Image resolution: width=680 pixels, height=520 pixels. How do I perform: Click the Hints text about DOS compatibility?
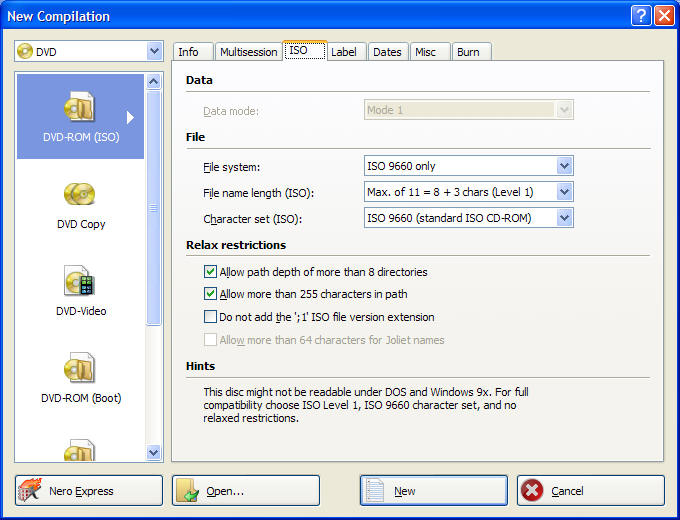pyautogui.click(x=366, y=405)
